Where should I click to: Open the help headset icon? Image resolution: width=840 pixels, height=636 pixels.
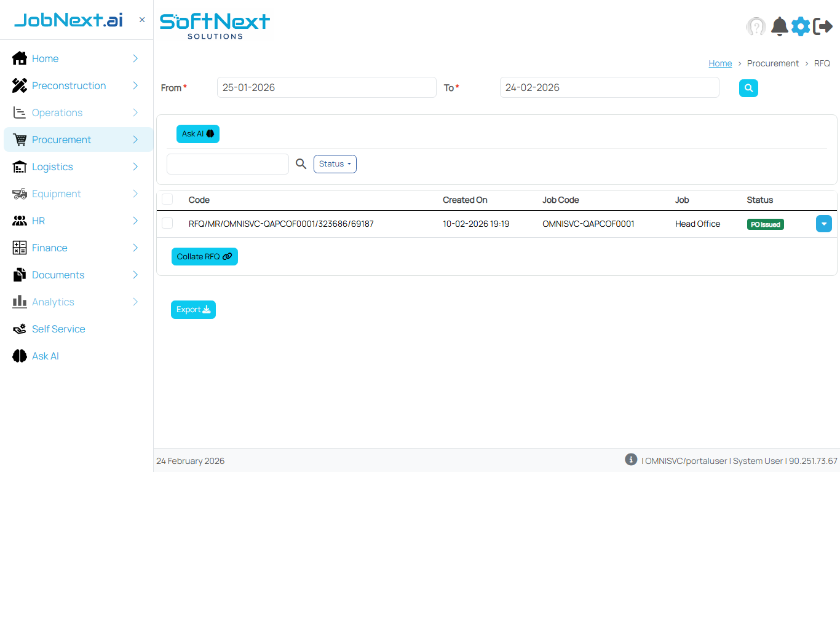756,26
